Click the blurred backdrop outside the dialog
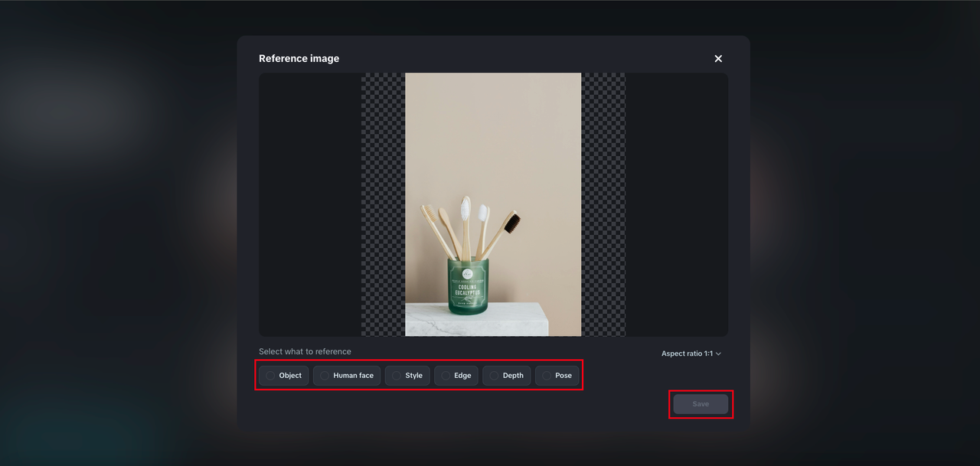 tap(115, 230)
